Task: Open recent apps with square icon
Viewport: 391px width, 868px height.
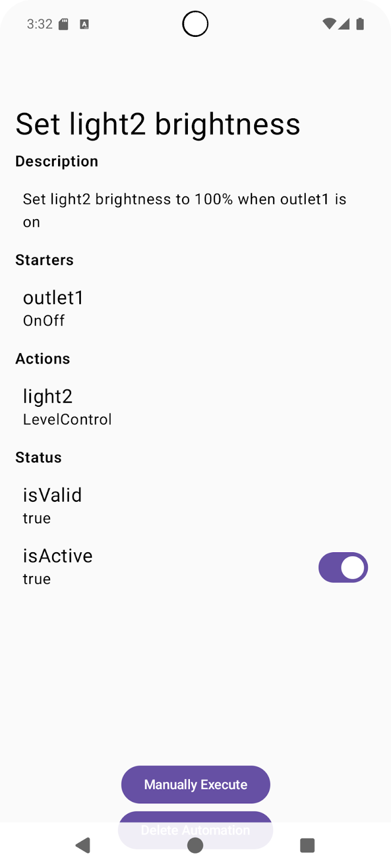Action: (307, 845)
